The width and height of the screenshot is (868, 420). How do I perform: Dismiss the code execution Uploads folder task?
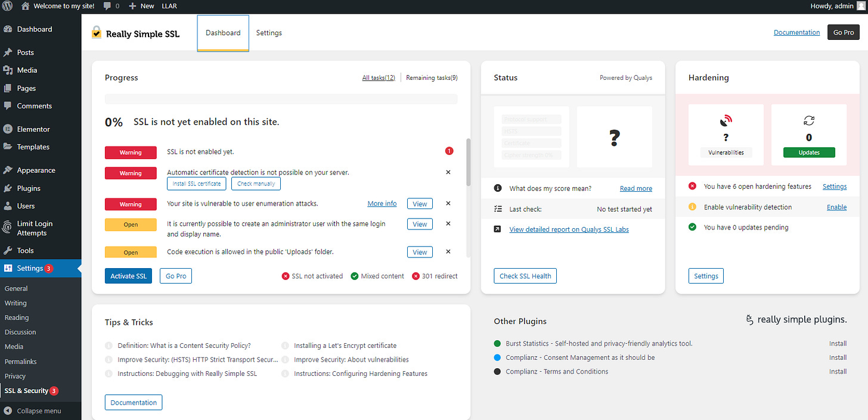[x=448, y=252]
